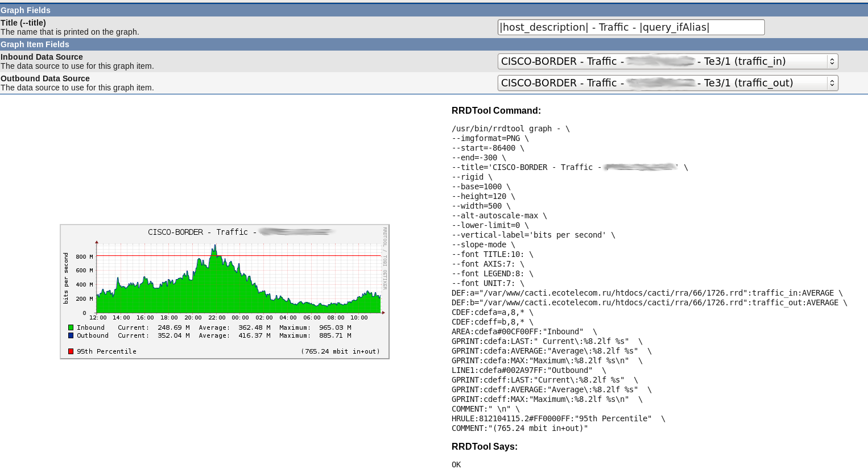The image size is (868, 473).
Task: Open the Inbound Data Source dropdown
Action: (668, 61)
